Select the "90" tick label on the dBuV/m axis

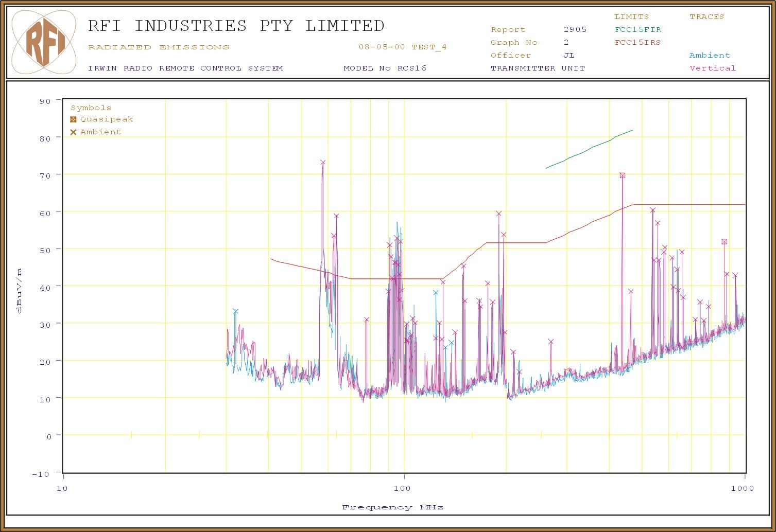45,101
